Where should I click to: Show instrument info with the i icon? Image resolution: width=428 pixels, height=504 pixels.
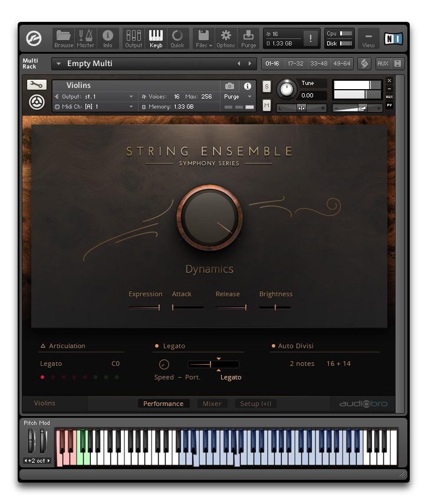pyautogui.click(x=247, y=86)
